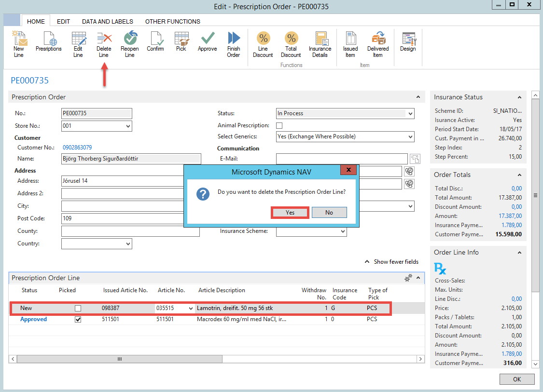
Task: Open the Status dropdown
Action: [410, 114]
